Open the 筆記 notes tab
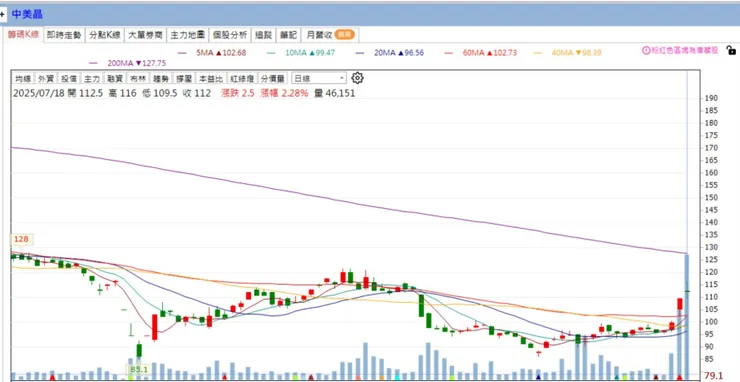The image size is (740, 382). coord(288,35)
